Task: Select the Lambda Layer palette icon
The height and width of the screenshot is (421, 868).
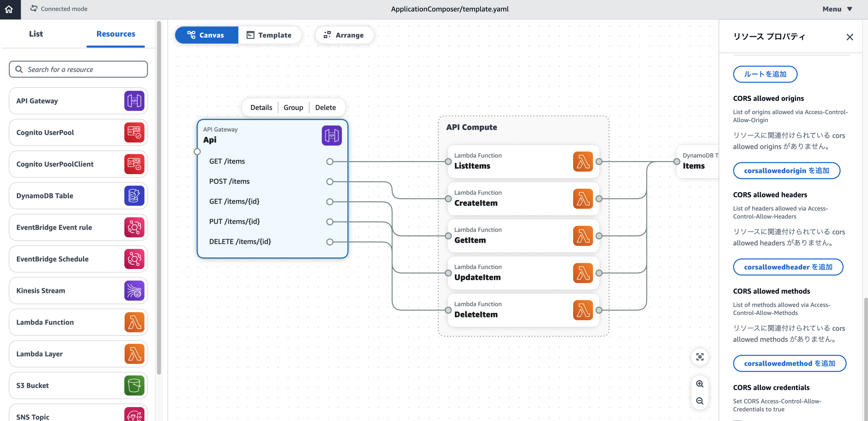Action: click(134, 354)
